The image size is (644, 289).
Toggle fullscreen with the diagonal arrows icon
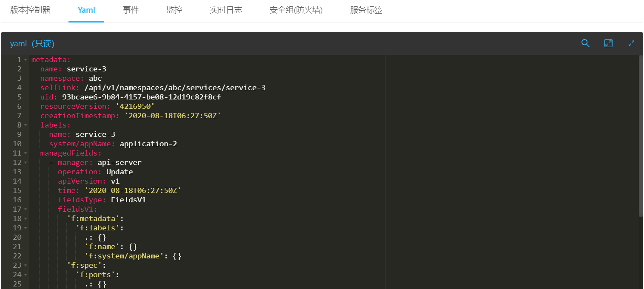(x=631, y=43)
